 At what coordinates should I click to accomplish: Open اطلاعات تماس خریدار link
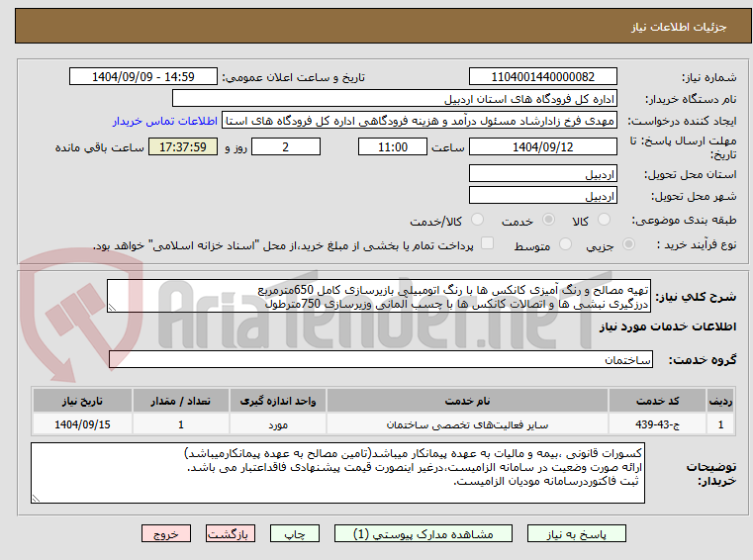tap(164, 121)
